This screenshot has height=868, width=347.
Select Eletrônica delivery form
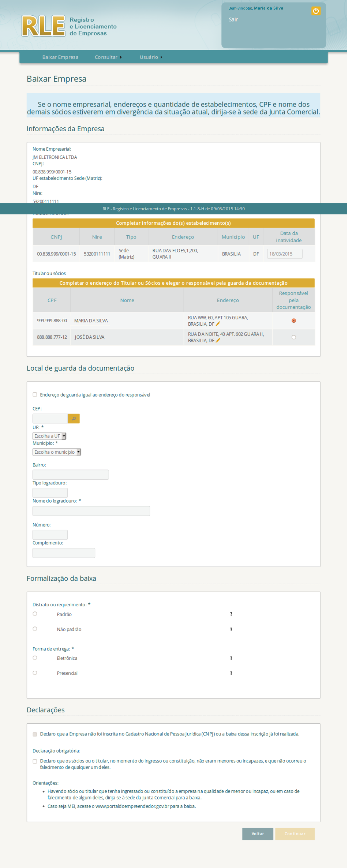click(x=35, y=657)
